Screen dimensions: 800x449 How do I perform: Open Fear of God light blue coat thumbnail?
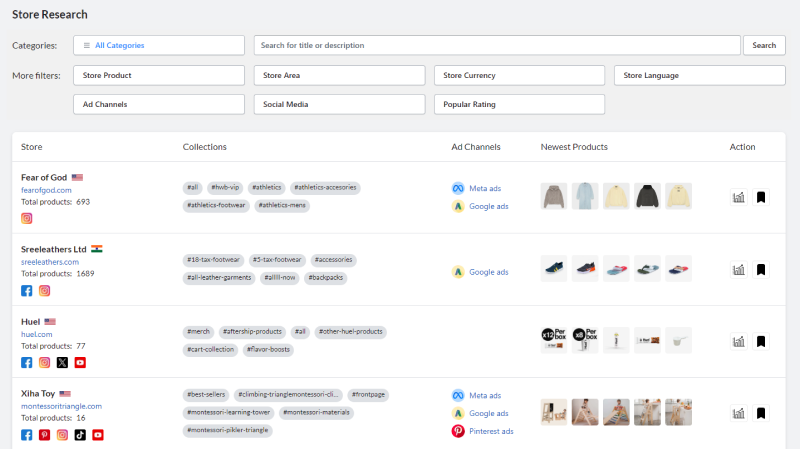pos(585,196)
